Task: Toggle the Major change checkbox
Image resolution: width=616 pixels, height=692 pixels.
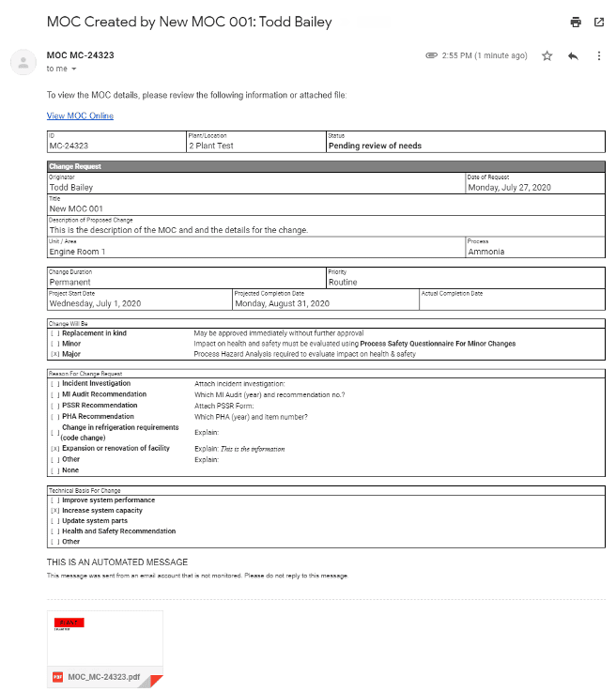Action: point(54,354)
